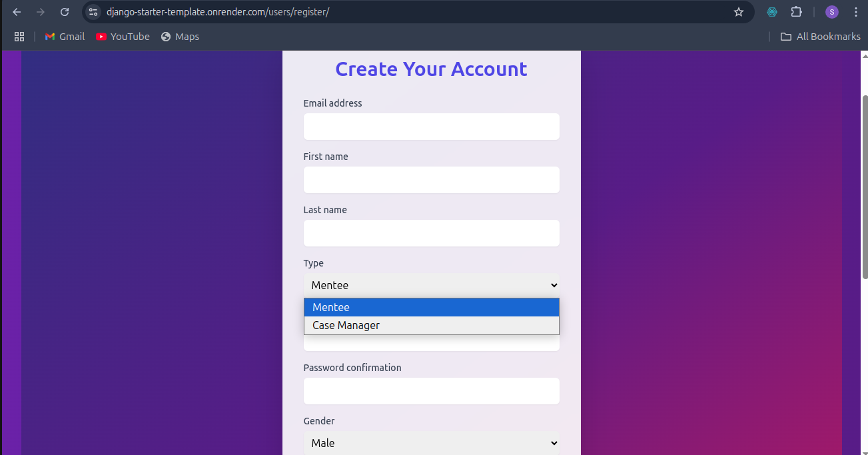
Task: Click the page vertical scrollbar thumb
Action: tap(865, 187)
